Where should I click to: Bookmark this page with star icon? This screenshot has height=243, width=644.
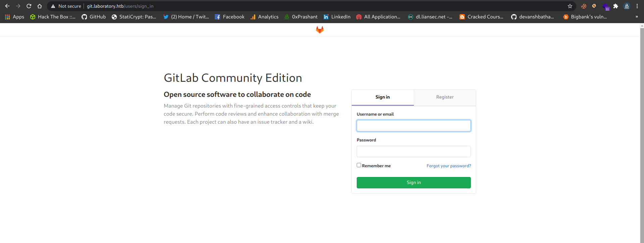point(570,6)
